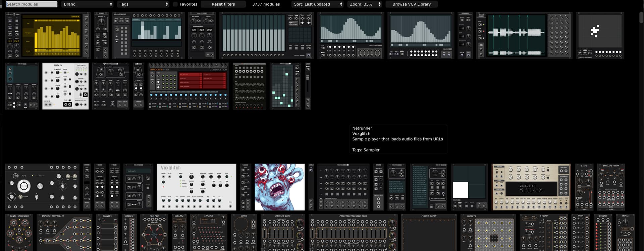Choose the Penta Sequencer module
Screen dimensions: 644x251
click(x=19, y=233)
